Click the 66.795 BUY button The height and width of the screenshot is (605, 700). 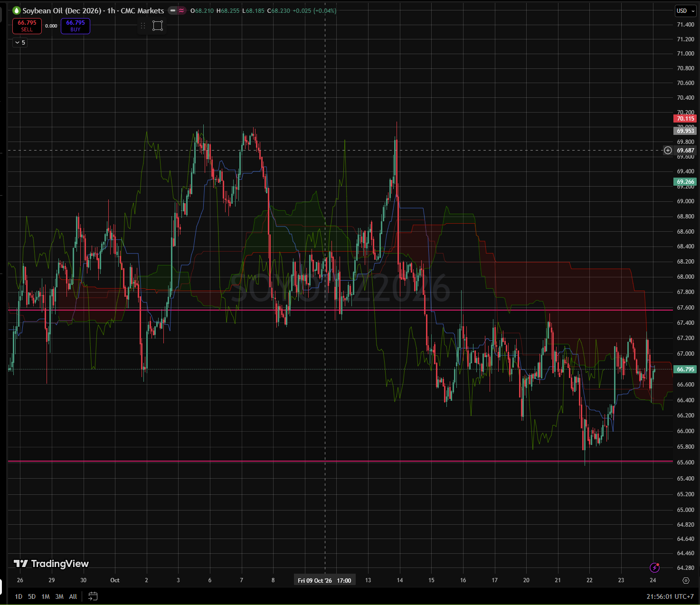point(76,26)
